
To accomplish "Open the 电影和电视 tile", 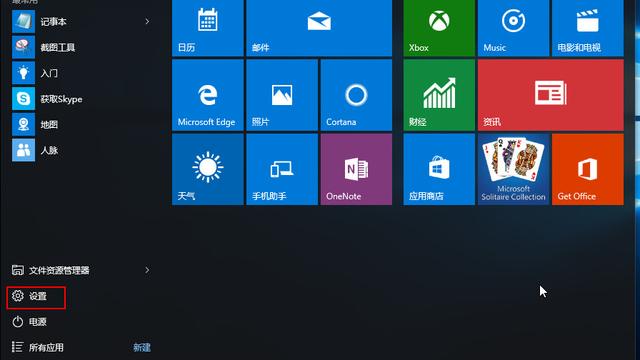I will pyautogui.click(x=588, y=28).
